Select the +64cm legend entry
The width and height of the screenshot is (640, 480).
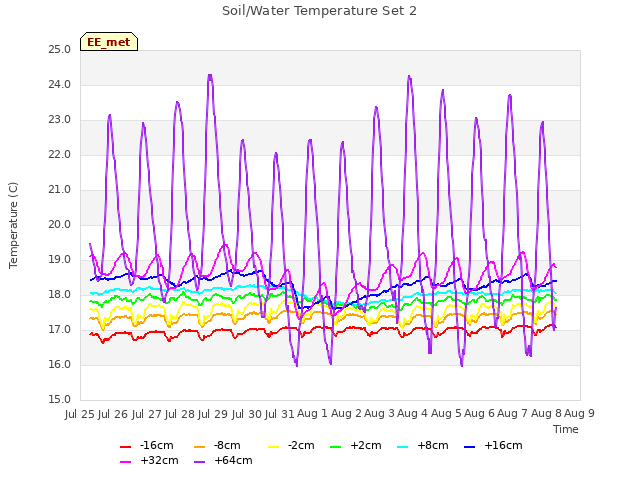click(x=223, y=460)
